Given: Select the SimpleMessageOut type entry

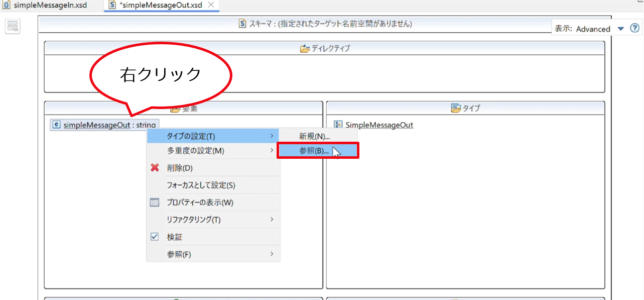Looking at the screenshot, I should [x=379, y=125].
